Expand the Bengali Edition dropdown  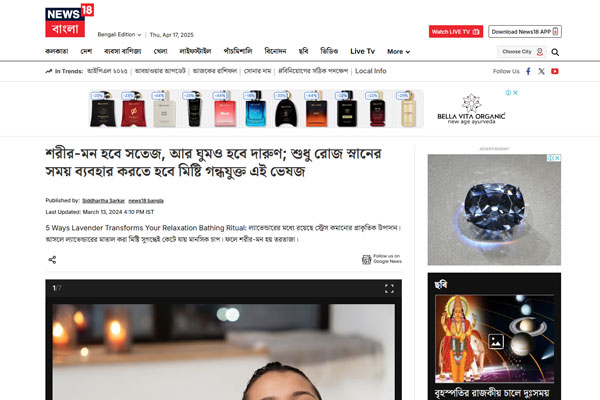(119, 34)
